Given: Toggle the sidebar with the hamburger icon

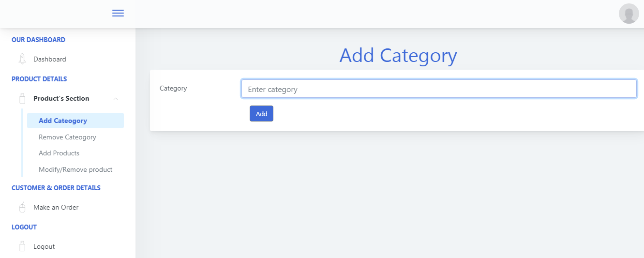Looking at the screenshot, I should pos(118,13).
